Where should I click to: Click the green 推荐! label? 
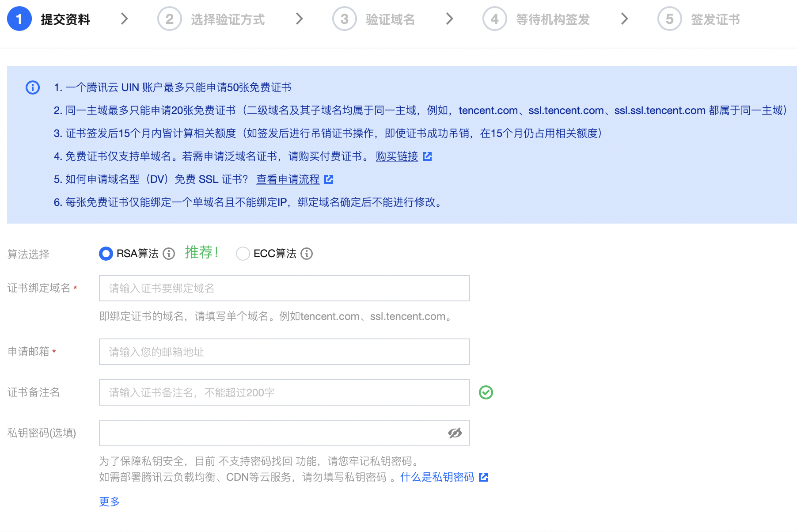click(x=202, y=252)
